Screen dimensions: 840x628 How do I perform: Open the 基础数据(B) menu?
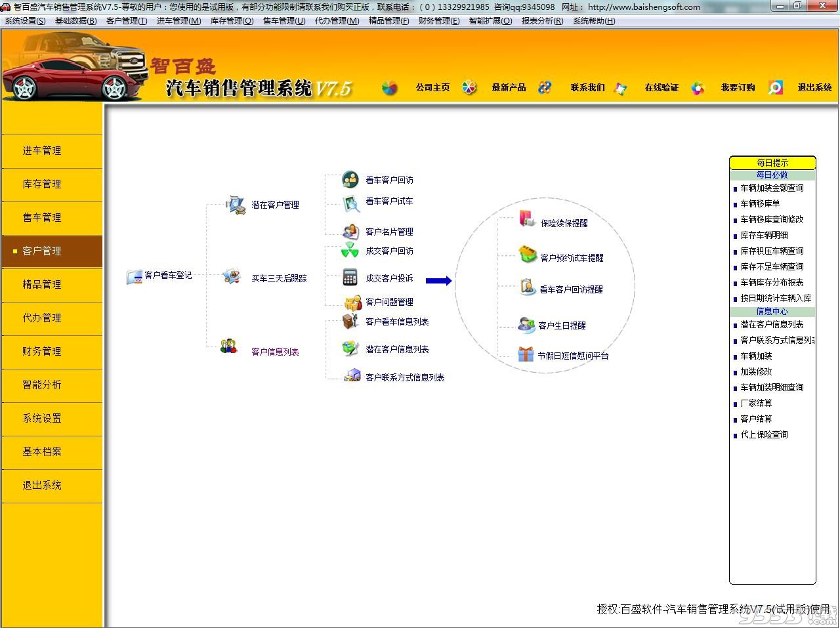click(x=76, y=20)
